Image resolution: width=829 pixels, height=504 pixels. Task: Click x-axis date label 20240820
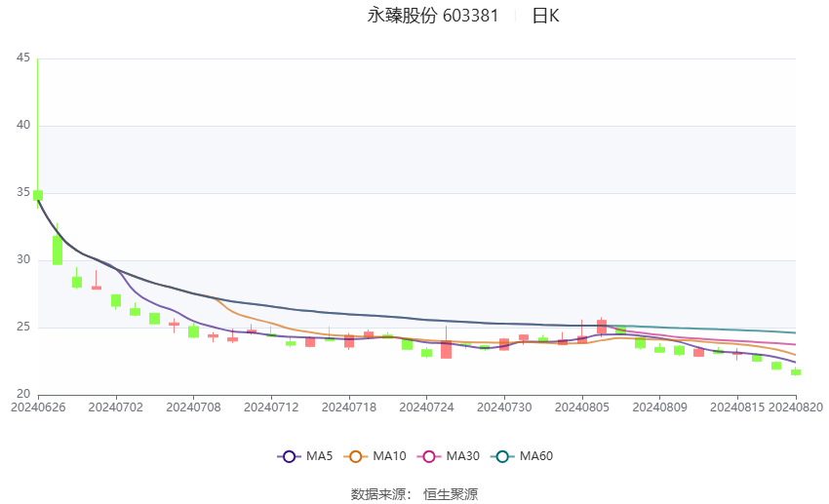click(796, 407)
